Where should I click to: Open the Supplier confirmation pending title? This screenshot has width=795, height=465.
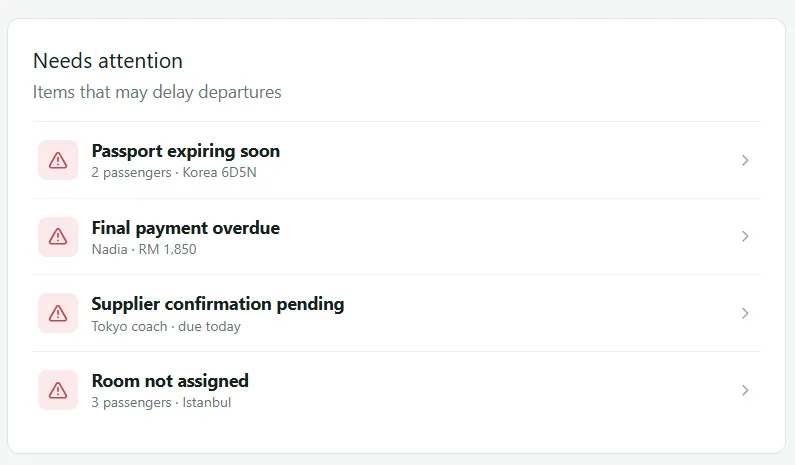(218, 304)
